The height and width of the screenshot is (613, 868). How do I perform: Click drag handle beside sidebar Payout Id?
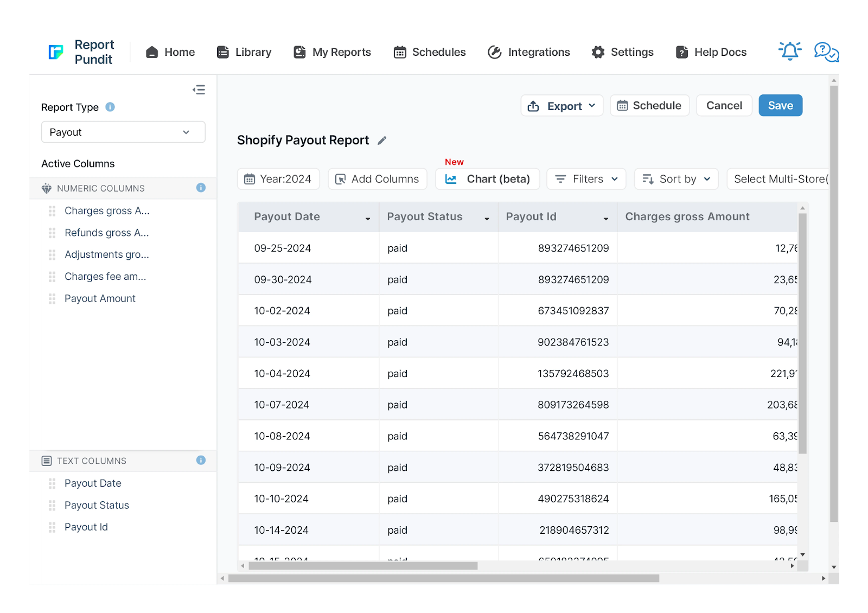click(x=52, y=527)
